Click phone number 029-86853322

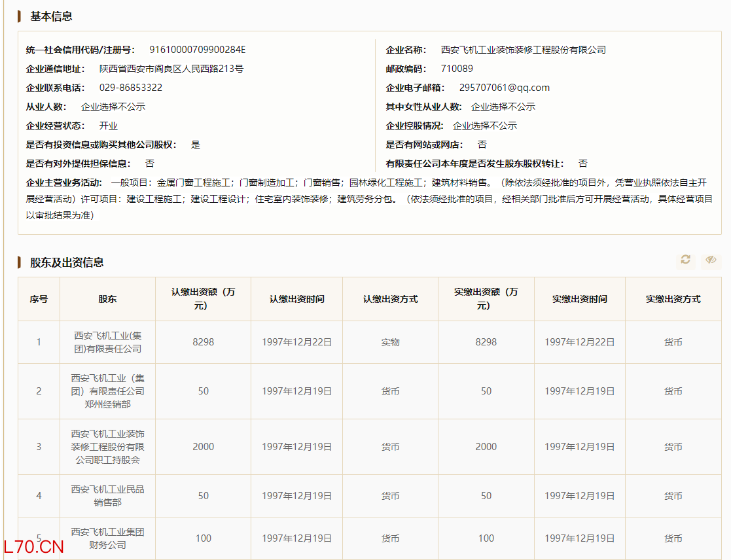pos(130,88)
